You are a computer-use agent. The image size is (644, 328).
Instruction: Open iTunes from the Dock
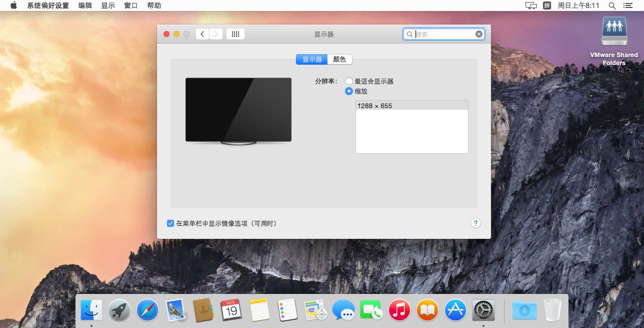tap(399, 310)
